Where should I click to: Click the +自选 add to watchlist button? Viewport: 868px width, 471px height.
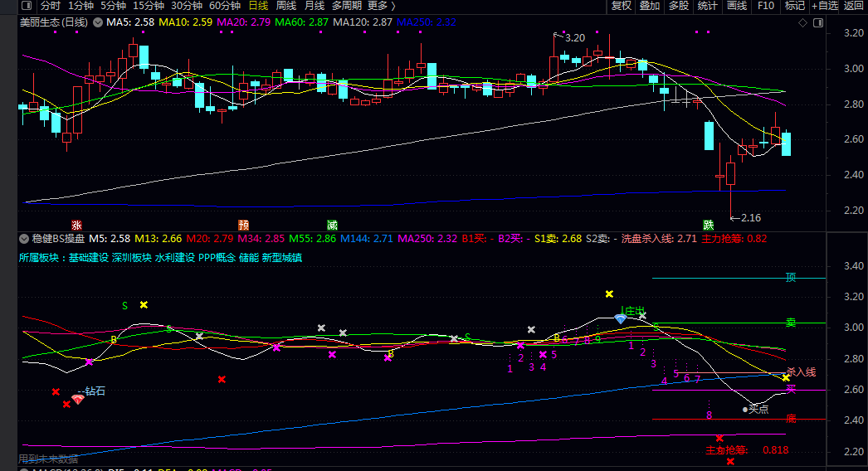825,6
